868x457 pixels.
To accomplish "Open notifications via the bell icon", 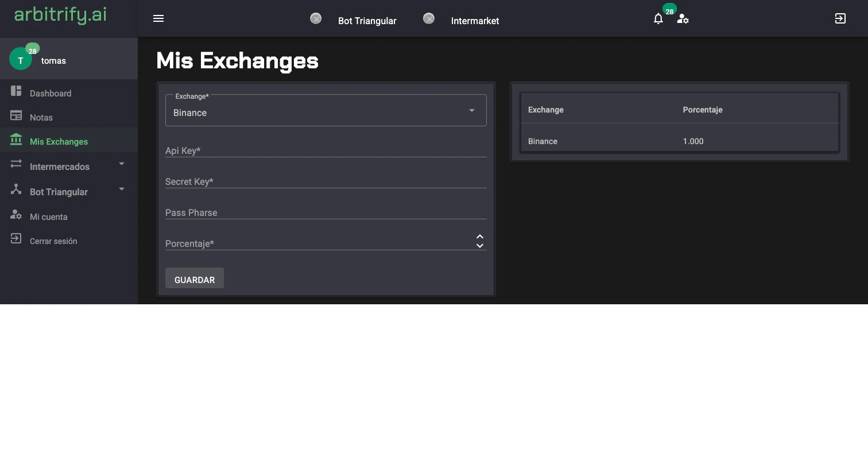I will (658, 19).
